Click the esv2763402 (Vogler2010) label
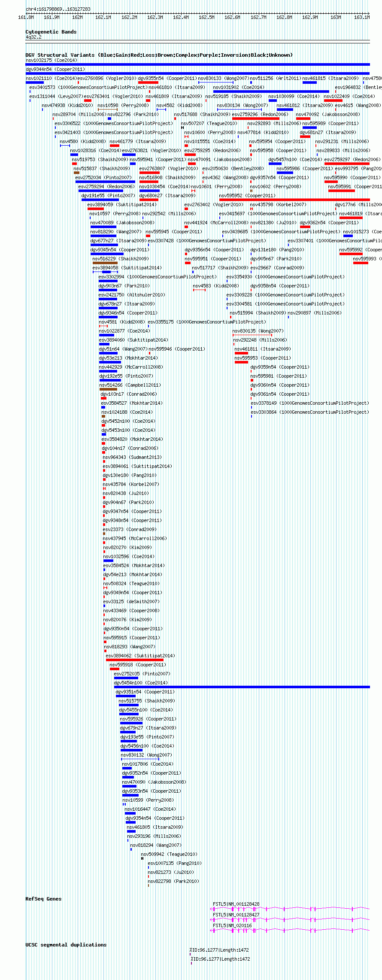This screenshot has width=382, height=980. click(x=214, y=205)
